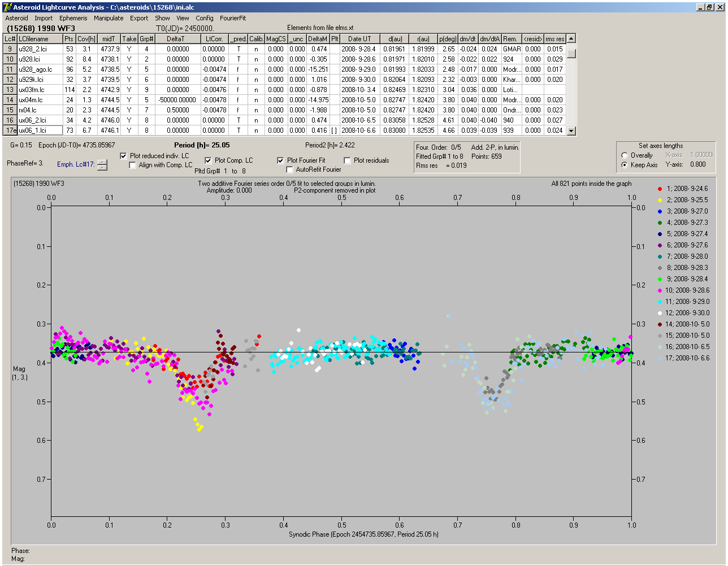Screen dimensions: 728x566
Task: Select row button 15 in the lightcurve table
Action: [10, 110]
